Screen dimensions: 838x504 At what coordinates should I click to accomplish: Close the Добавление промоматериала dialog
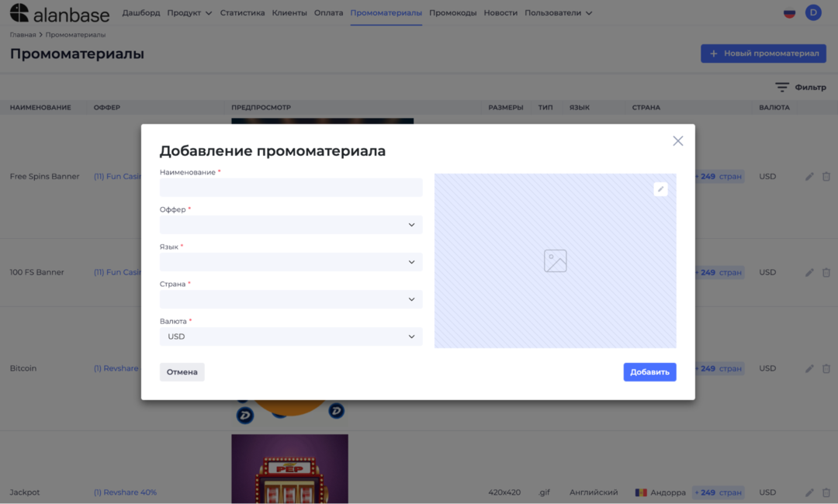click(677, 140)
